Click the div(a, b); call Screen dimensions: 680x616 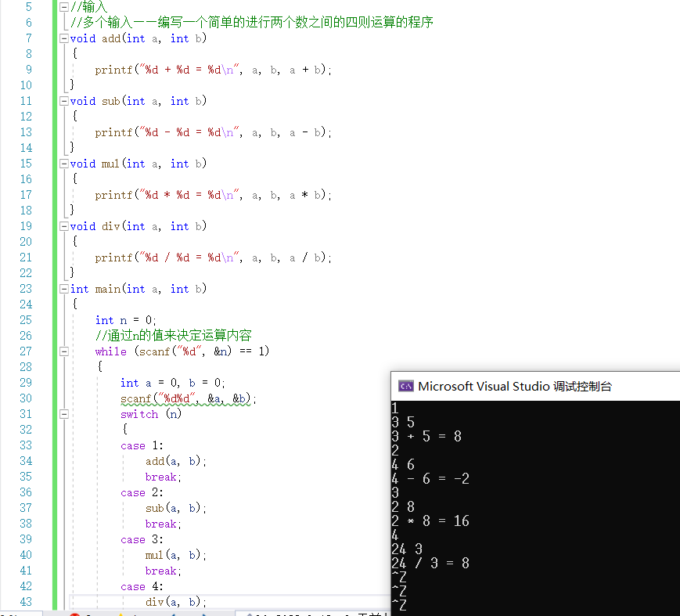click(x=175, y=602)
